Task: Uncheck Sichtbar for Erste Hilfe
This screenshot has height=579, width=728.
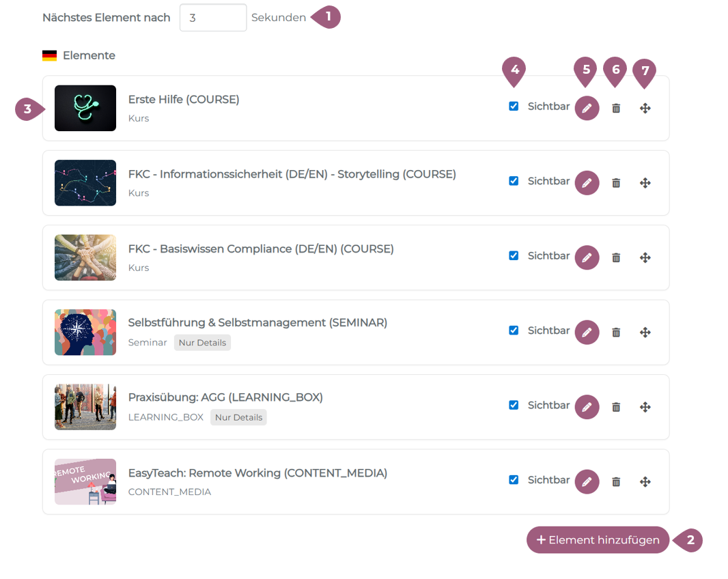Action: pyautogui.click(x=514, y=107)
